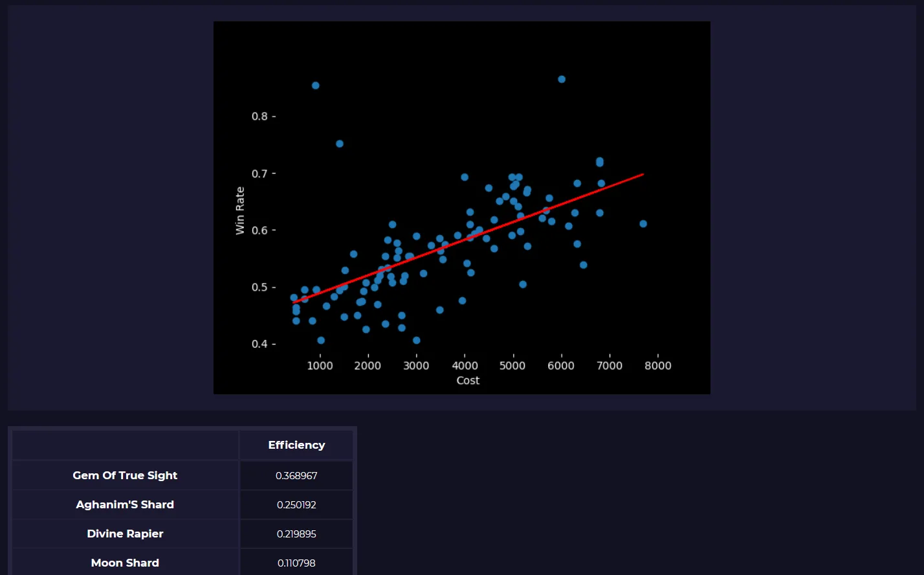924x575 pixels.
Task: Click the highest blue point on the scatter plot
Action: pyautogui.click(x=560, y=78)
